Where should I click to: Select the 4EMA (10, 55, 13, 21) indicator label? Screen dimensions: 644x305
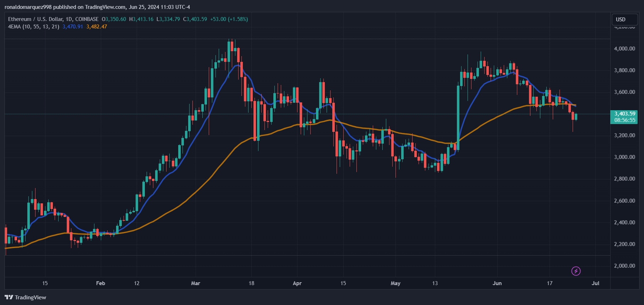tap(34, 27)
